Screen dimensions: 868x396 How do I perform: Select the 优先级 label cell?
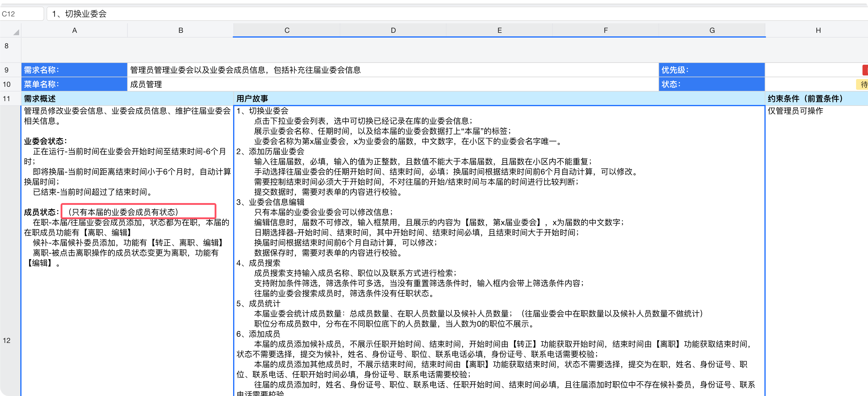pos(711,70)
